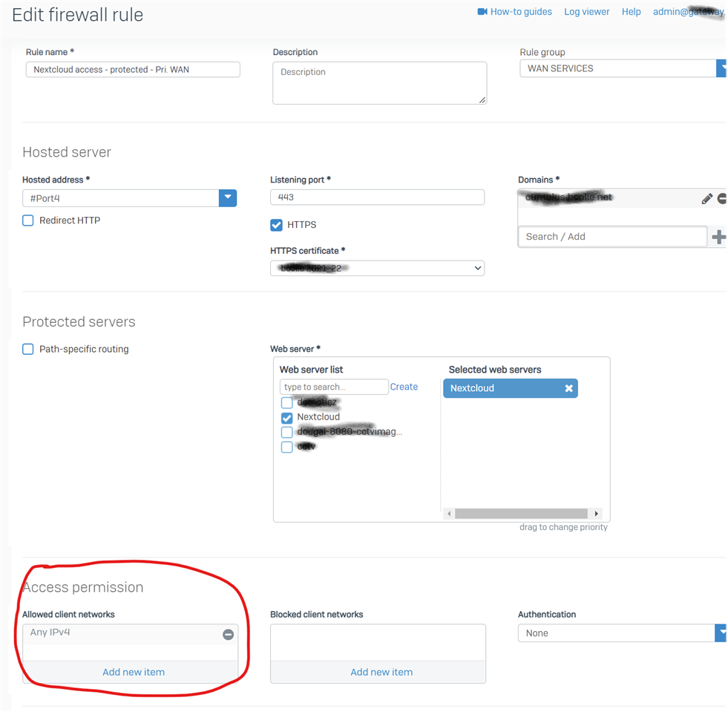The image size is (728, 712).
Task: Add a domain with the plus icon
Action: pyautogui.click(x=718, y=237)
